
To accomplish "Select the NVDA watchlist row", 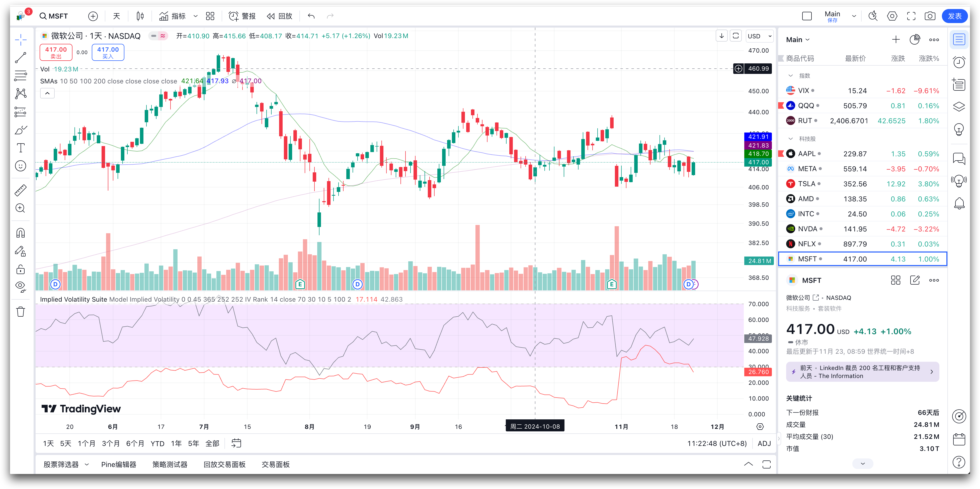I will point(862,229).
